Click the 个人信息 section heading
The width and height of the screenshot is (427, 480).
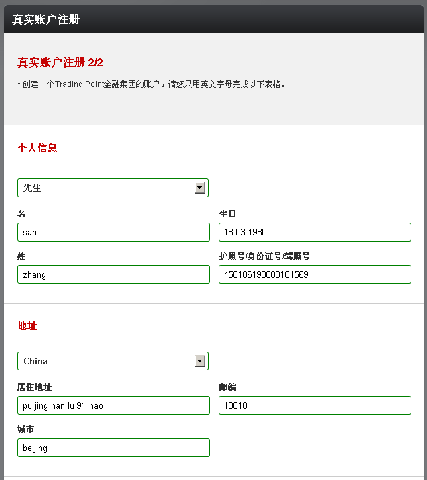tap(37, 147)
